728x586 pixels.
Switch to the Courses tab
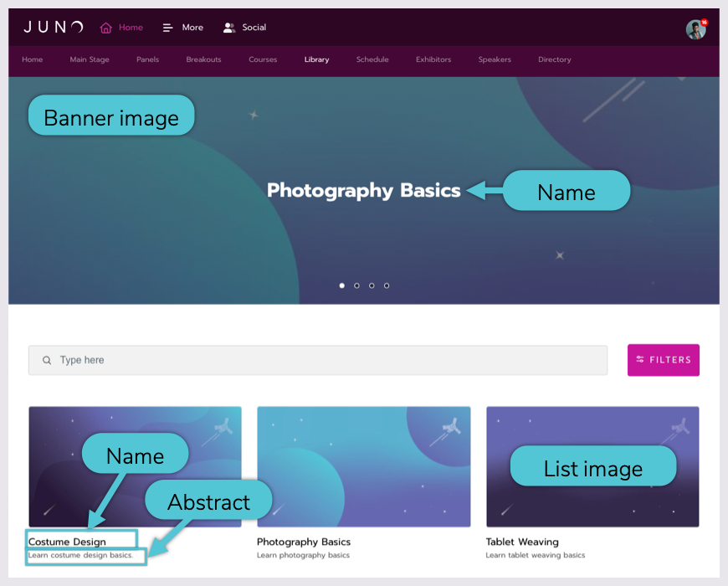pyautogui.click(x=263, y=59)
